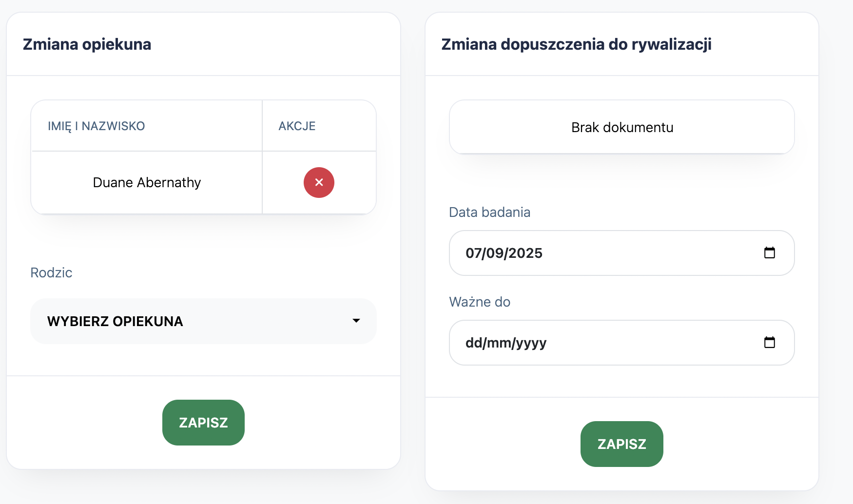
Task: Open the Rodzic guardian select box
Action: (x=203, y=321)
